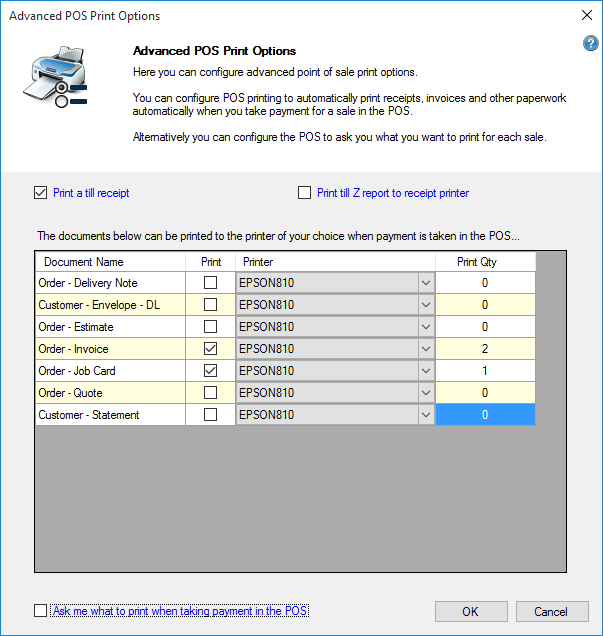Enable Ask me what to print checkbox
603x636 pixels.
click(40, 610)
